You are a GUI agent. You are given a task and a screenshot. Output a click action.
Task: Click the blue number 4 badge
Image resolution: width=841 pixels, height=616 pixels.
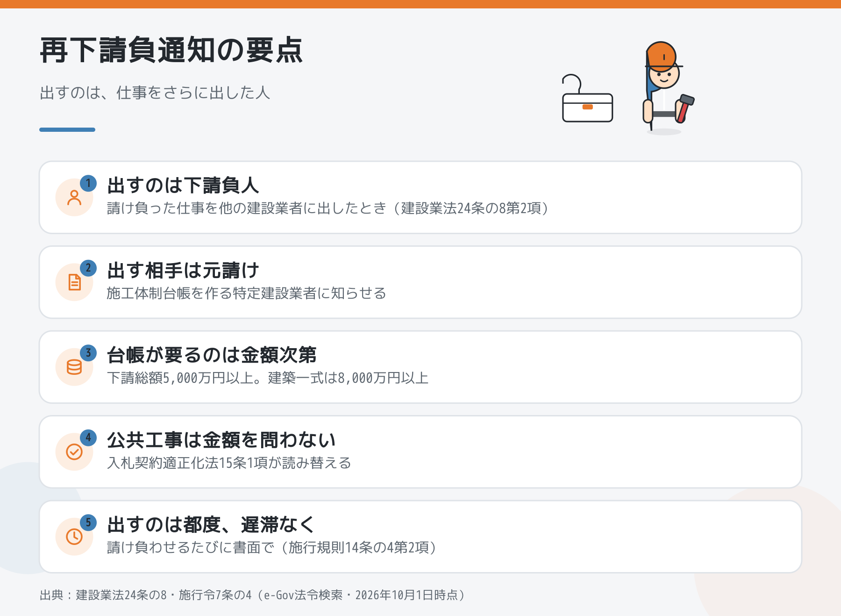click(88, 438)
